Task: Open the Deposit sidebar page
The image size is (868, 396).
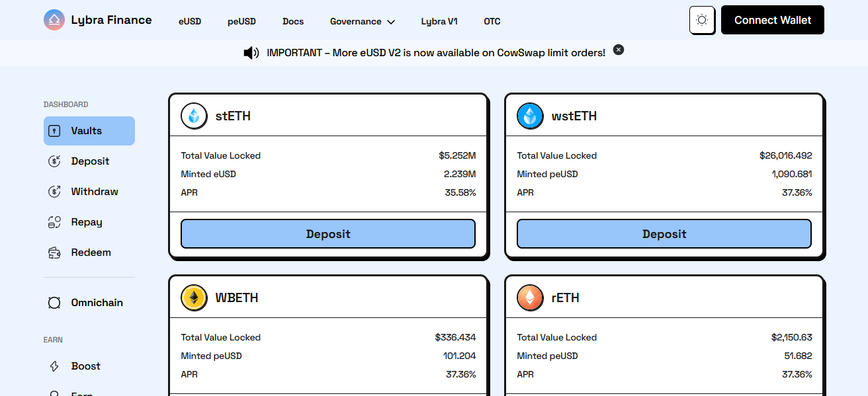Action: [x=89, y=161]
